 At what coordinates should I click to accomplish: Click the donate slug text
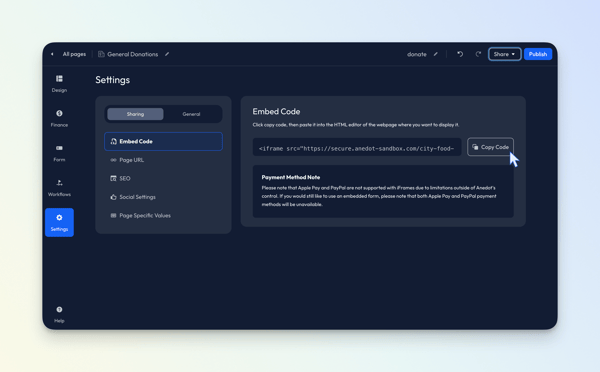click(x=417, y=54)
